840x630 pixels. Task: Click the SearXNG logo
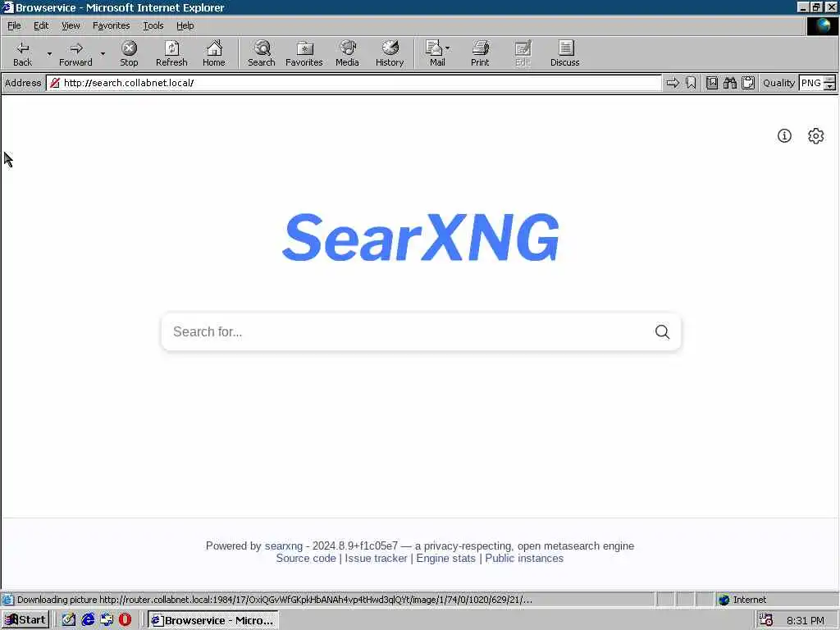421,237
